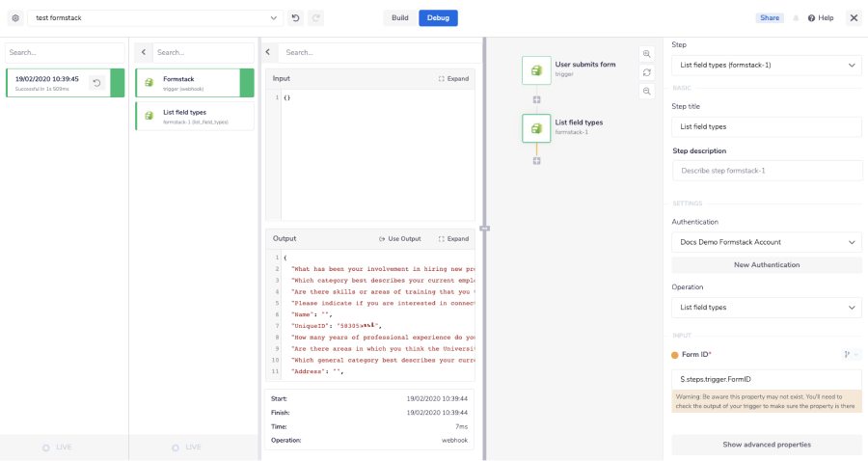Switch to the Build tab
The width and height of the screenshot is (868, 461).
pyautogui.click(x=399, y=17)
